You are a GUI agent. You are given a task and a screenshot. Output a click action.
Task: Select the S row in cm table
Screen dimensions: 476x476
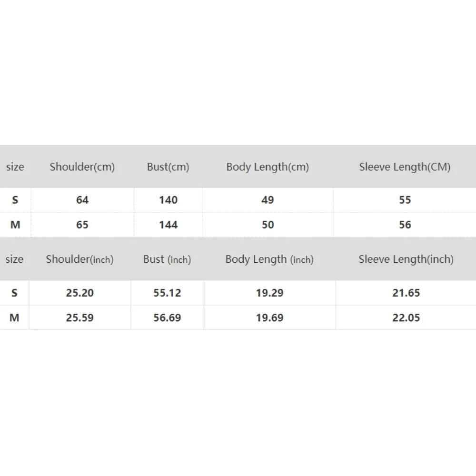tap(15, 200)
